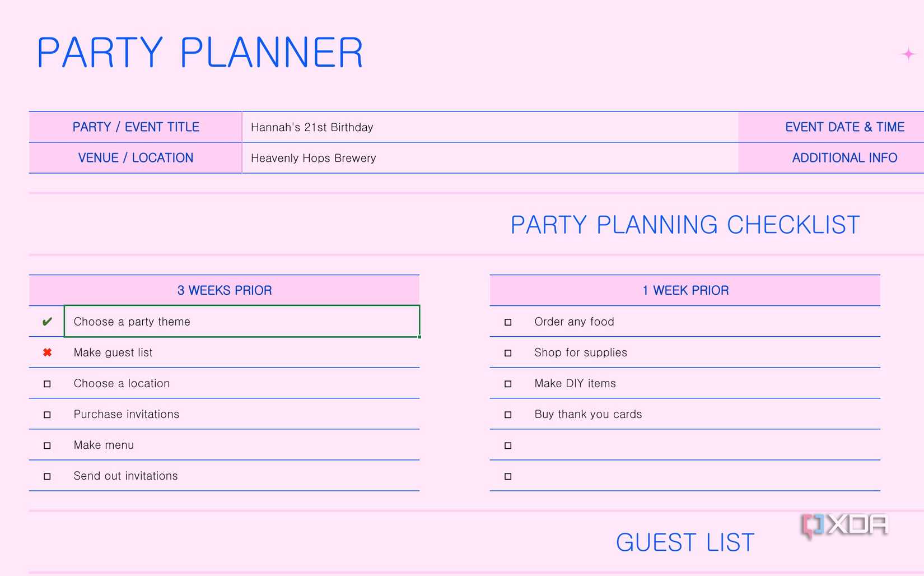Click the red X beside Make guest list

(x=47, y=352)
